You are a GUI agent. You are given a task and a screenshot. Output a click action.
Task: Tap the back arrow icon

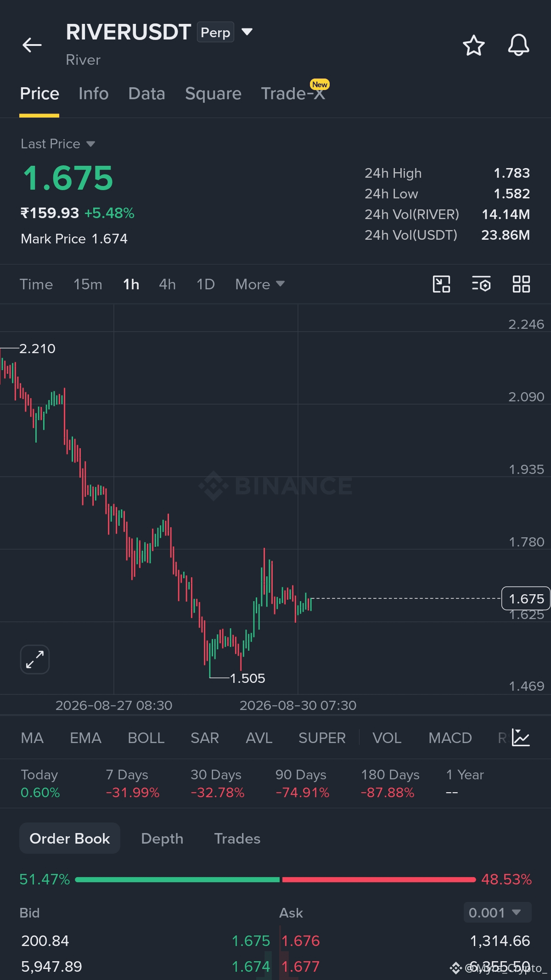coord(32,45)
